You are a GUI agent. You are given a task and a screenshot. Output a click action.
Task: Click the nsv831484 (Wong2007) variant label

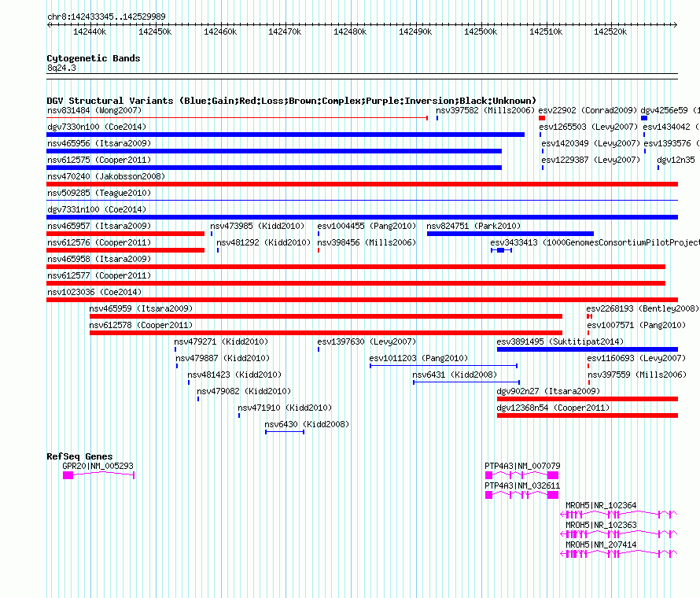point(94,110)
